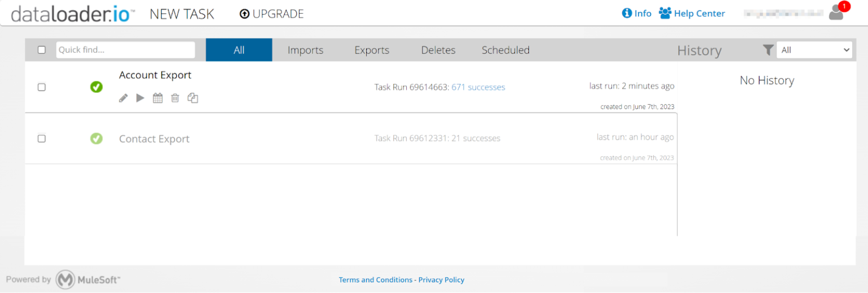Click the green status checkmark for Account Export
The width and height of the screenshot is (868, 293).
(97, 87)
